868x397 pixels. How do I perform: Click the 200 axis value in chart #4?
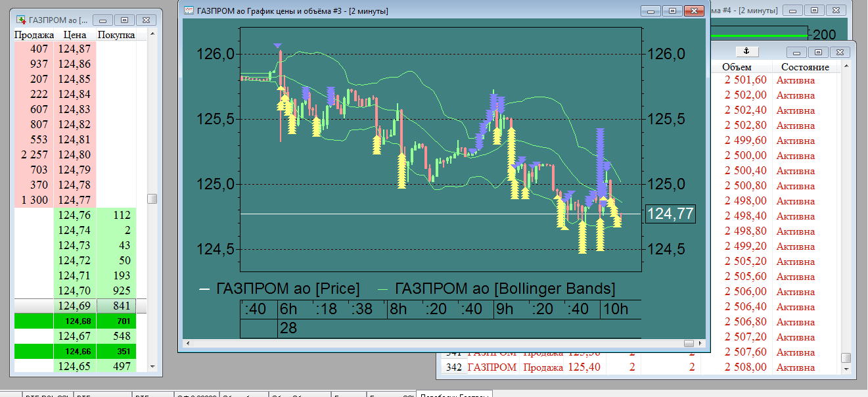(x=824, y=34)
